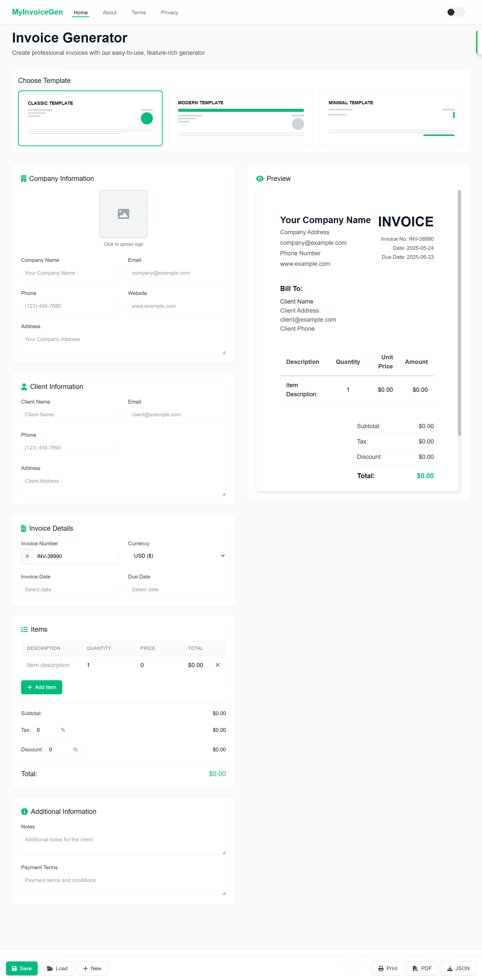Select the Modern Template card
The width and height of the screenshot is (482, 980).
pyautogui.click(x=240, y=118)
